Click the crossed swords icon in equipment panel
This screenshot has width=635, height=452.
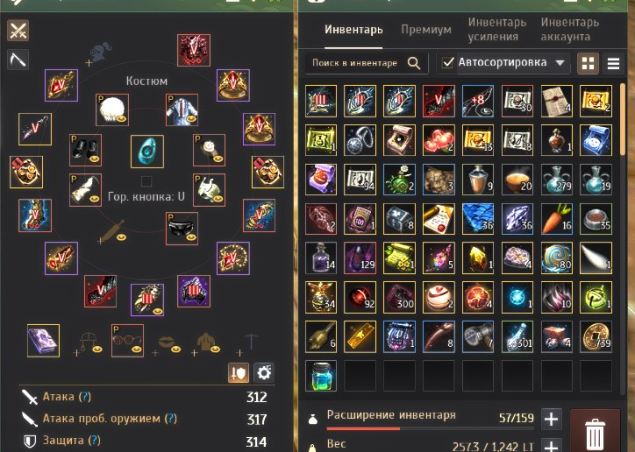(x=18, y=30)
